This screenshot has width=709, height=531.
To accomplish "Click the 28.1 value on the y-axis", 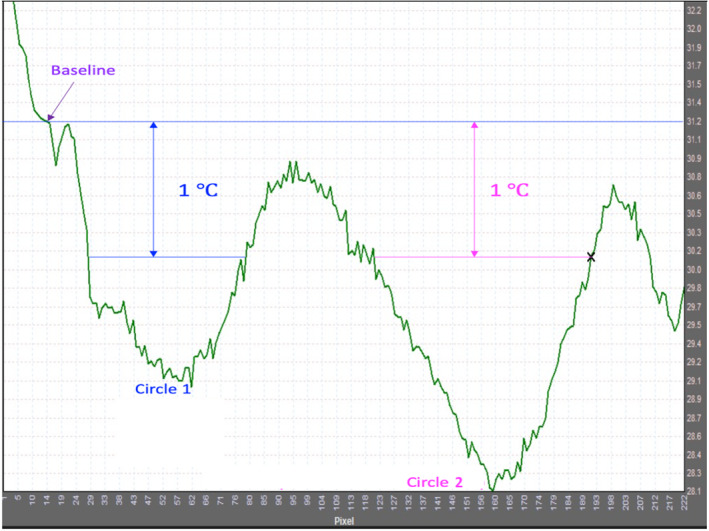I will point(695,492).
